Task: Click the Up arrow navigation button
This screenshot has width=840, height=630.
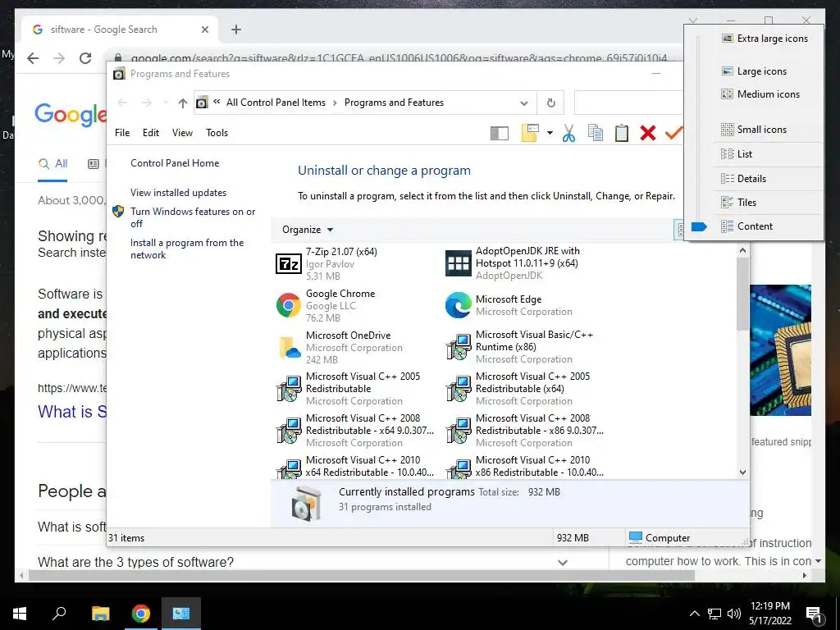Action: pyautogui.click(x=183, y=103)
